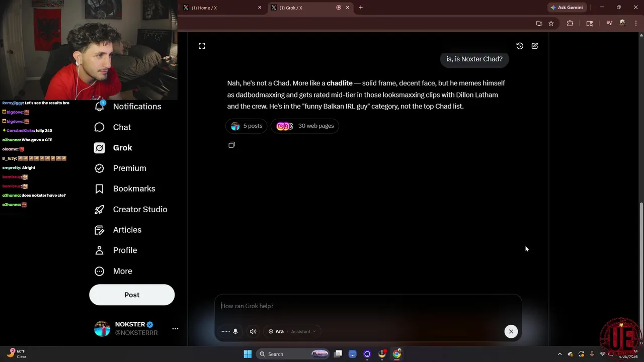The image size is (644, 362).
Task: Click the 'How can Grok help?' input
Action: tap(368, 306)
